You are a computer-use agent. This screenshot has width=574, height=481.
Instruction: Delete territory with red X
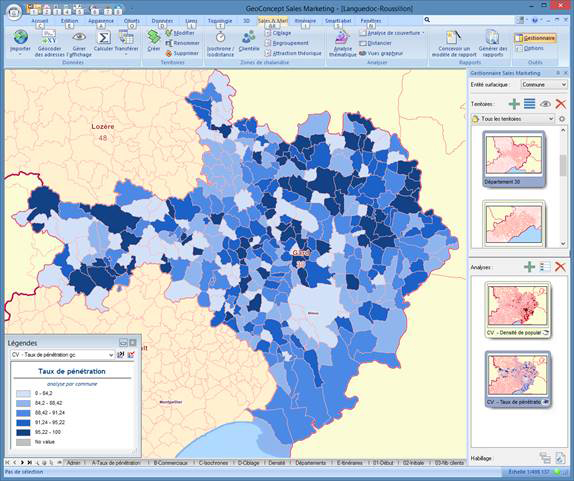560,104
